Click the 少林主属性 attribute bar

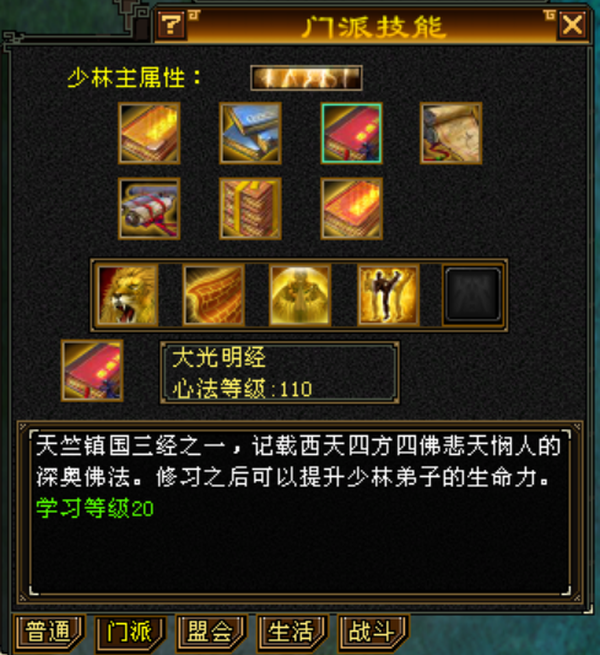pos(306,78)
